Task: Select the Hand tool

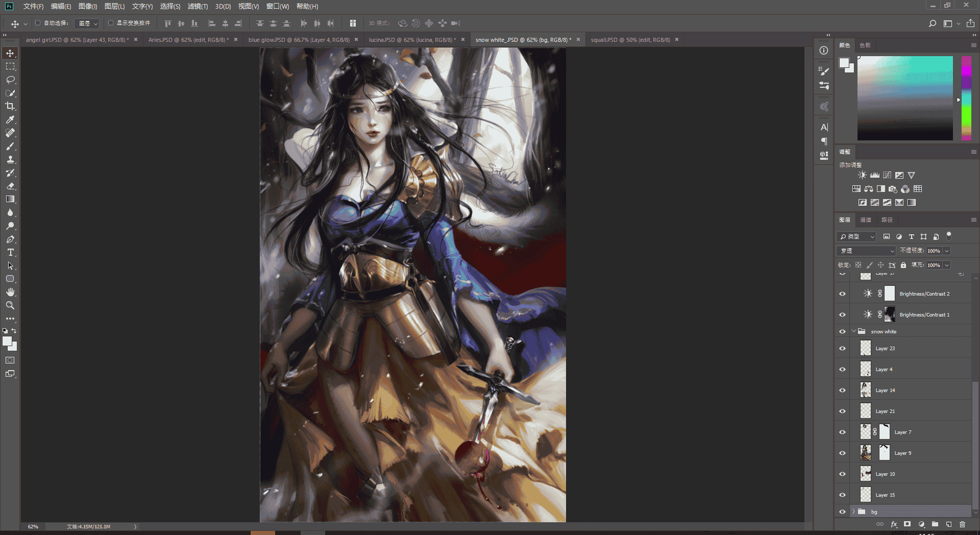Action: coord(10,292)
